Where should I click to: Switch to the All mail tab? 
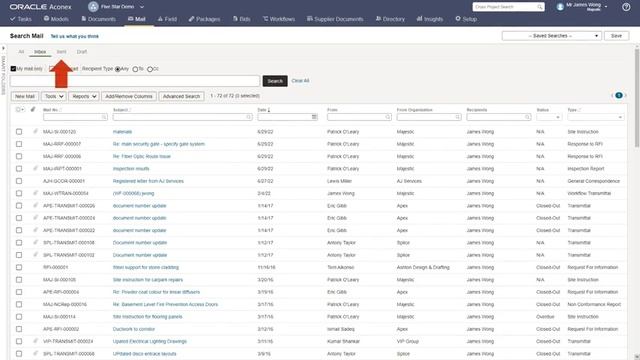[21, 52]
